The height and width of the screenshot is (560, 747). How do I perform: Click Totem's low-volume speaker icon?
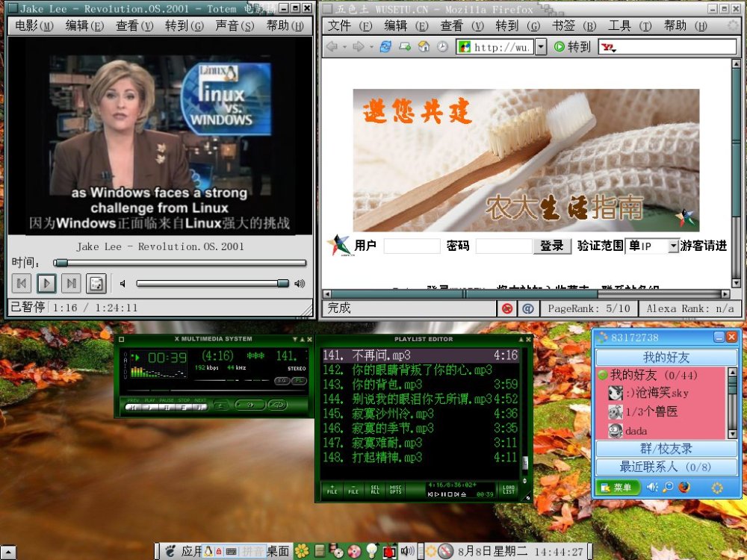123,284
